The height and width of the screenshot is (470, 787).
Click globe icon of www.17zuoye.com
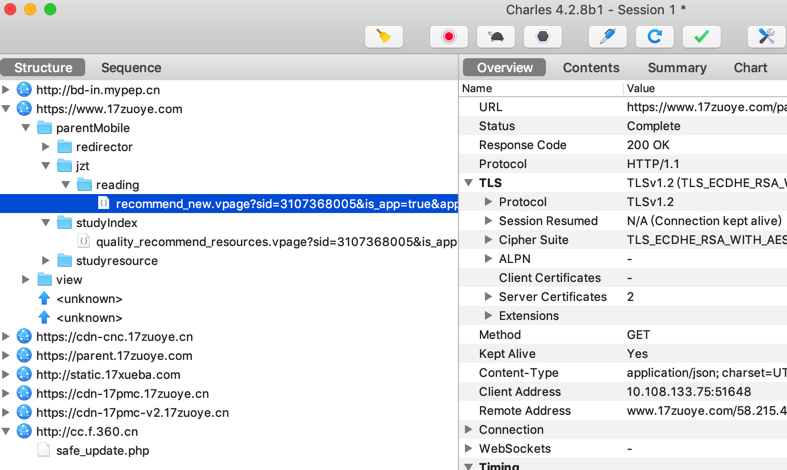pos(24,109)
